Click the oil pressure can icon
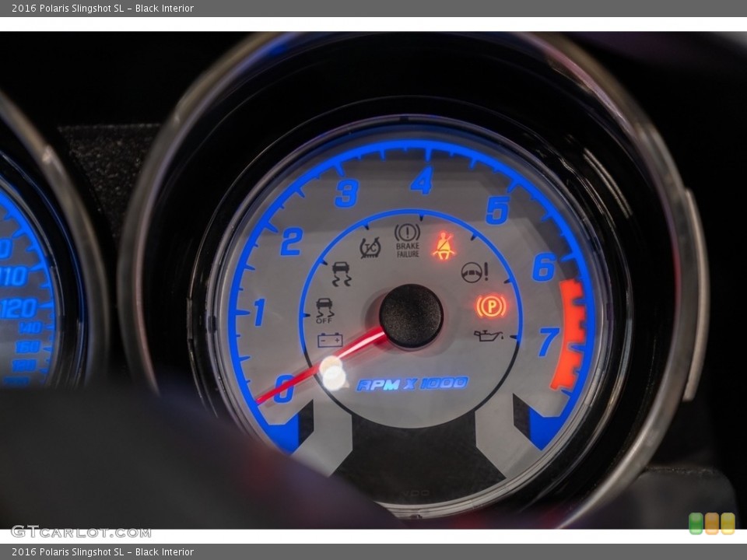This screenshot has height=560, width=747. [488, 335]
